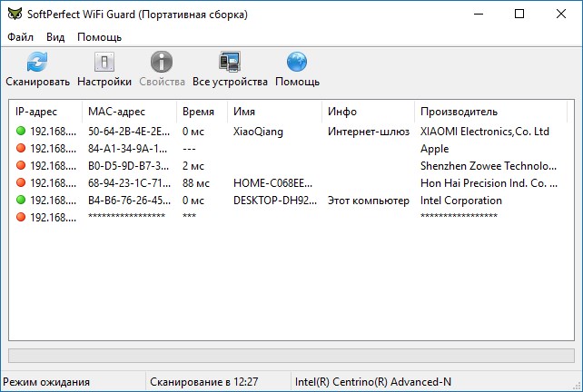583x392 pixels.
Task: Open the Файл menu
Action: click(x=21, y=37)
